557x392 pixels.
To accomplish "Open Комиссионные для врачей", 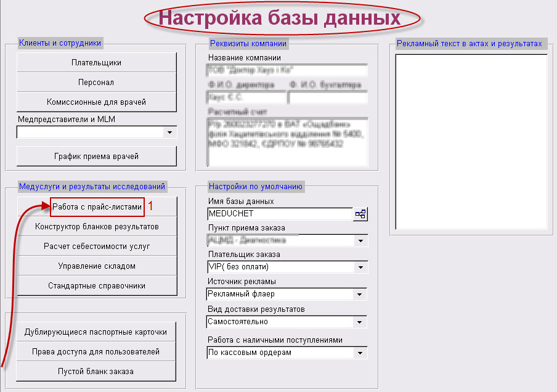I will tap(97, 102).
